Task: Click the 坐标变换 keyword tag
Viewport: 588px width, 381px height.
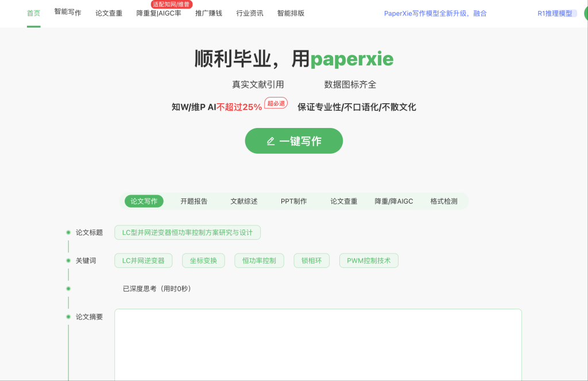Action: click(x=203, y=261)
